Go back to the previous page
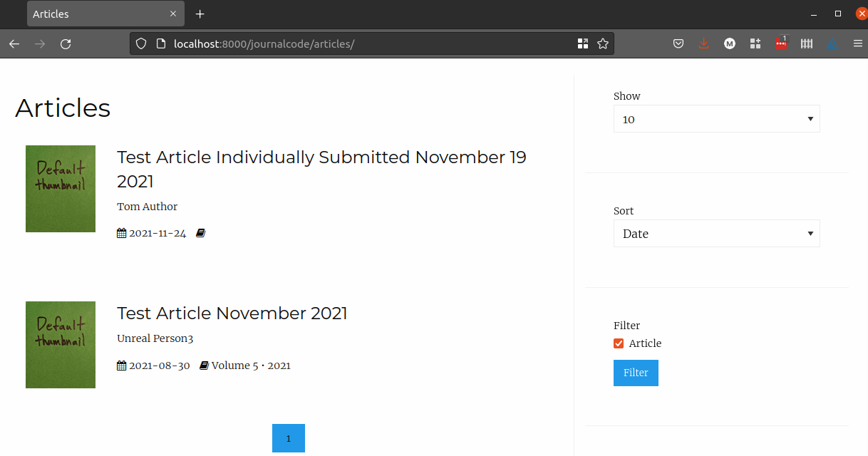Image resolution: width=868 pixels, height=456 pixels. tap(14, 44)
